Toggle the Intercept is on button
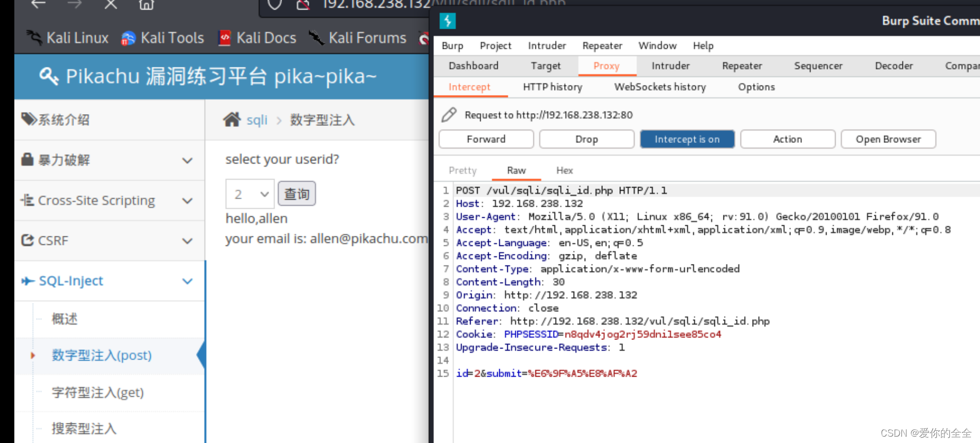Viewport: 980px width, 443px height. click(687, 139)
